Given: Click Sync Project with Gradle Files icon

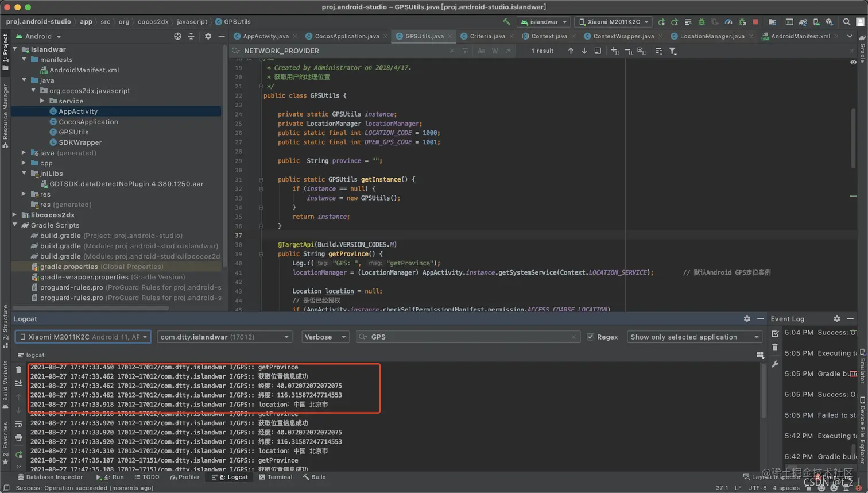Looking at the screenshot, I should tap(803, 22).
